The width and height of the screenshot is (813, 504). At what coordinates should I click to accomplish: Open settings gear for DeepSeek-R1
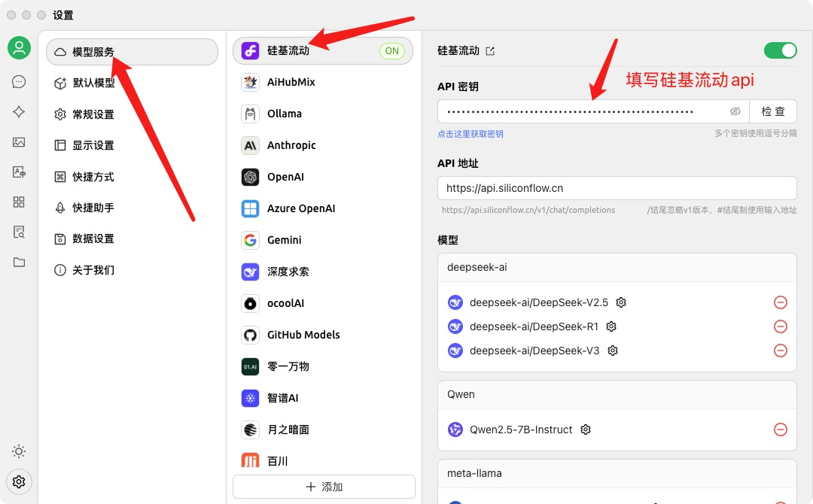(611, 326)
